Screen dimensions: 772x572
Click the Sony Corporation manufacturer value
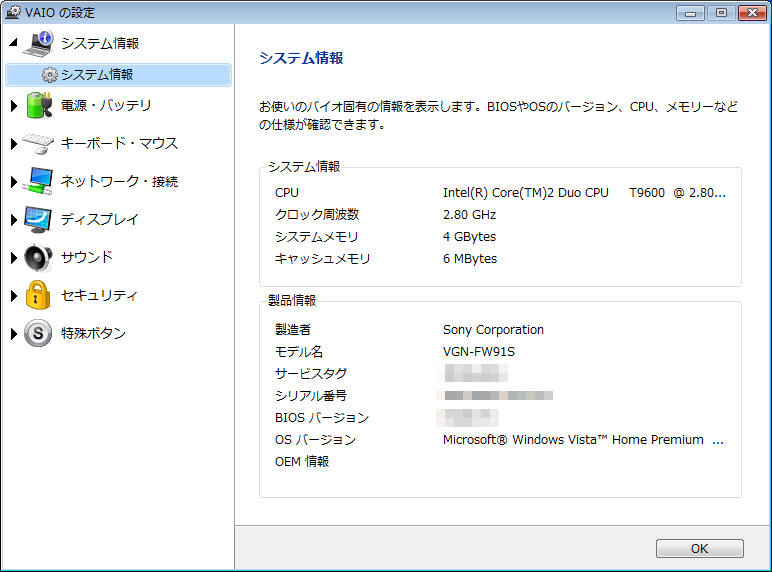coord(493,330)
